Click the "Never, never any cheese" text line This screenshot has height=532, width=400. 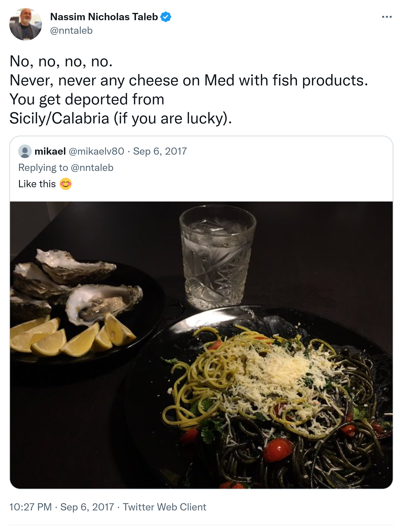[x=188, y=80]
